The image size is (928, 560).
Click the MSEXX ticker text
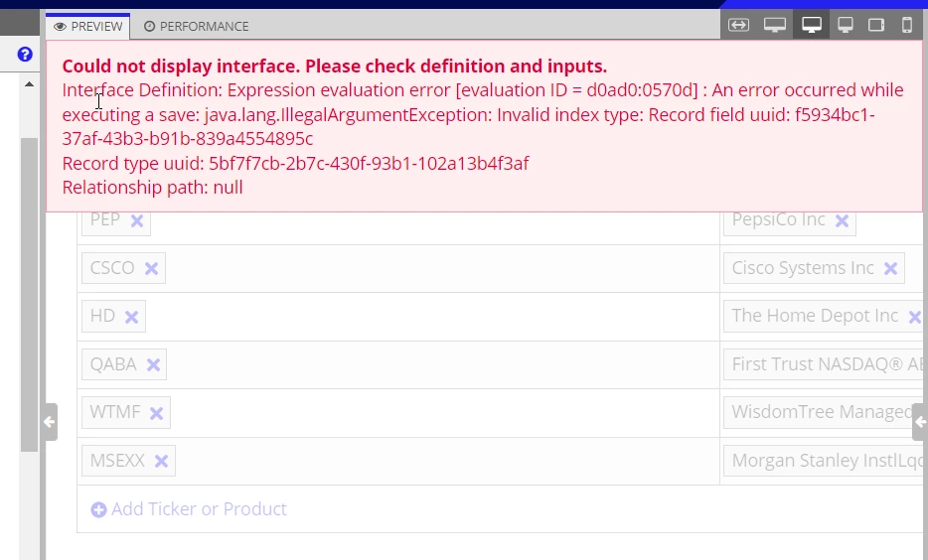118,460
